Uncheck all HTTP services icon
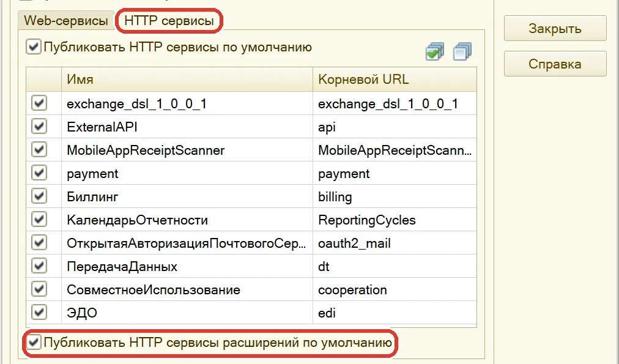Screen dimensions: 619x364 (x=462, y=52)
